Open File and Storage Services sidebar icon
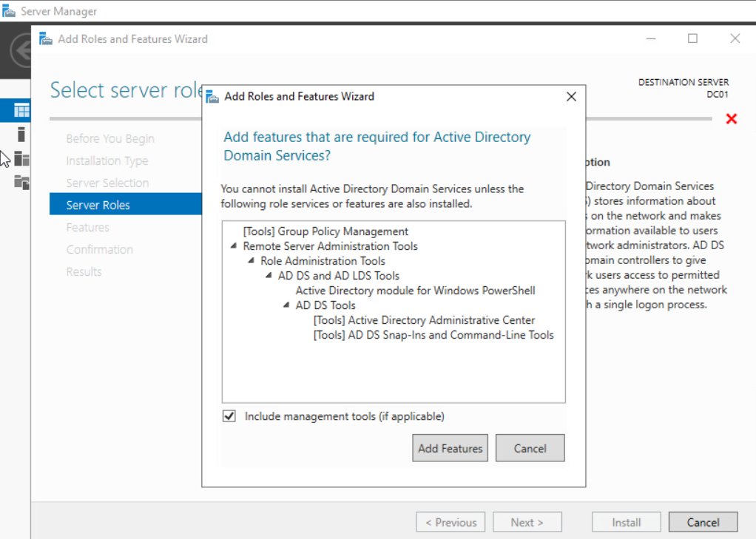This screenshot has width=756, height=539. [21, 182]
